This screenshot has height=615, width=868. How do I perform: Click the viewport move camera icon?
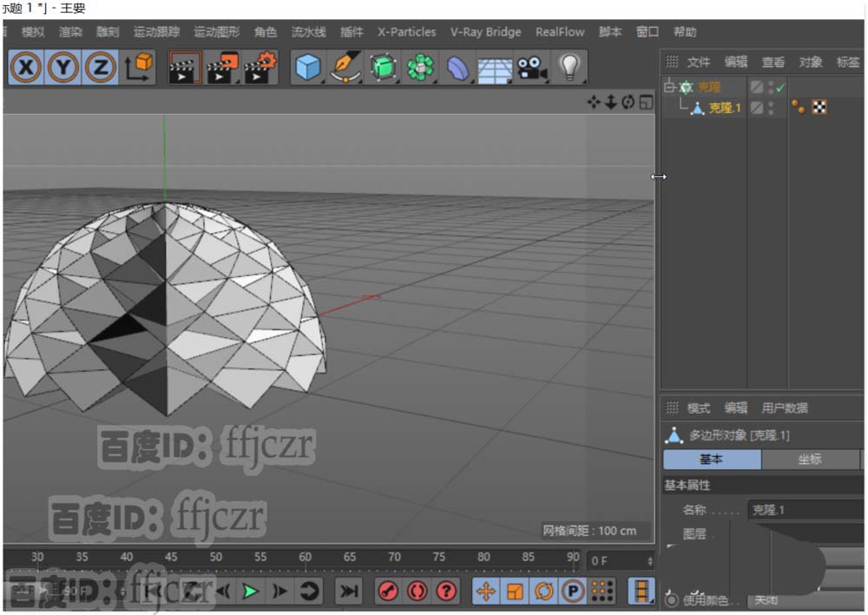click(x=594, y=102)
